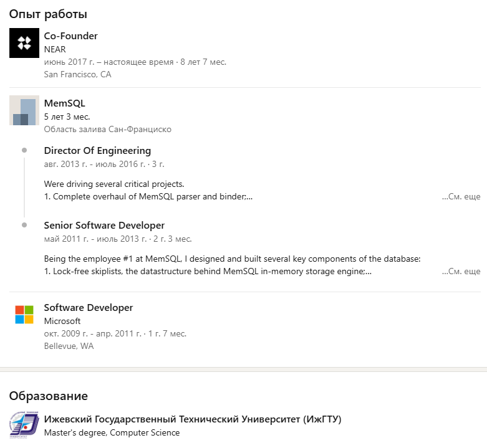487x448 pixels.
Task: Open the Co-Founder position title
Action: pyautogui.click(x=70, y=36)
